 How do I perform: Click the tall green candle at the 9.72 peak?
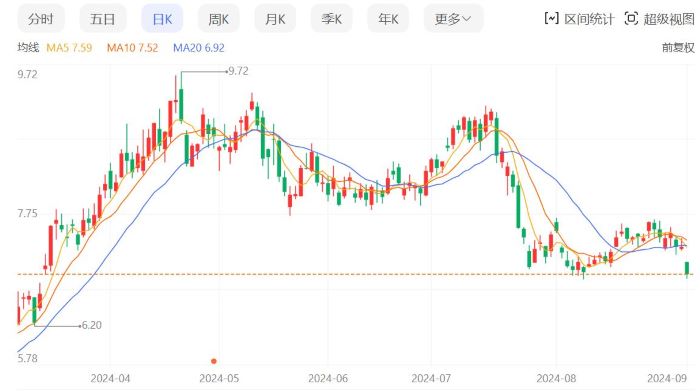(181, 105)
